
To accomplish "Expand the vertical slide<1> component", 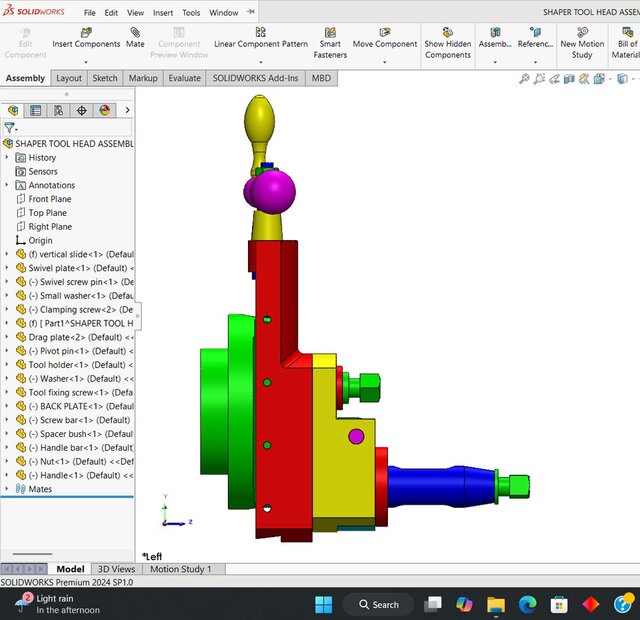I will click(7, 254).
